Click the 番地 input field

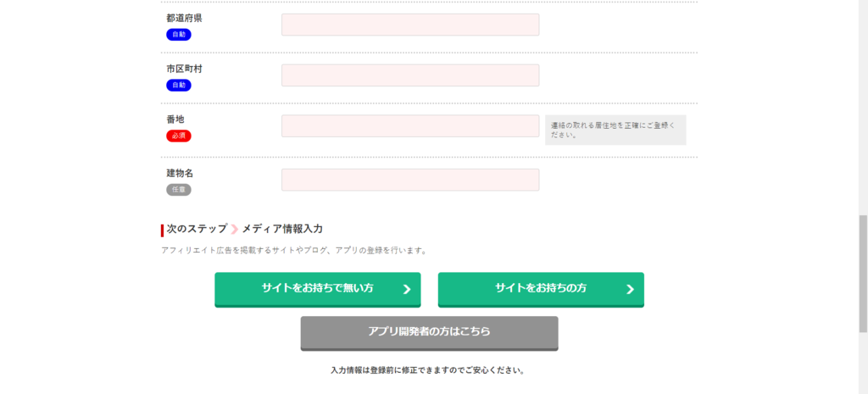point(410,126)
